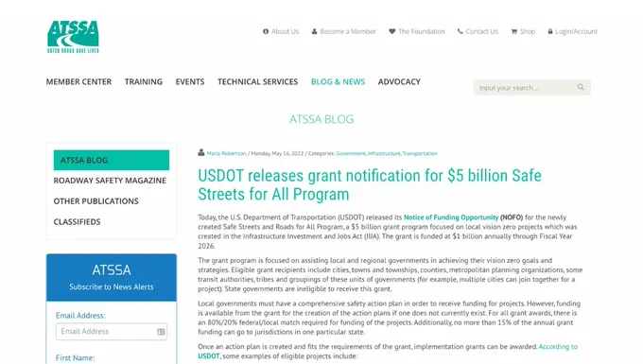Open author Maria Robertson link

point(226,153)
